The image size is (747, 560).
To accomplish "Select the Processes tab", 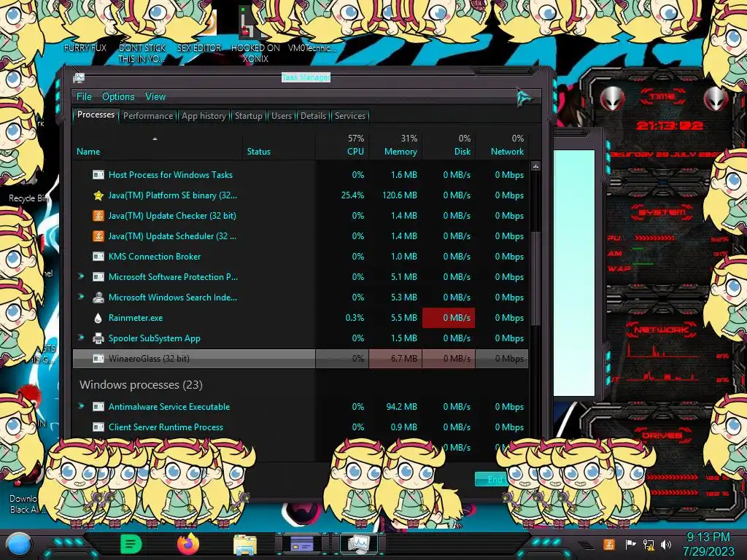I will pyautogui.click(x=96, y=114).
